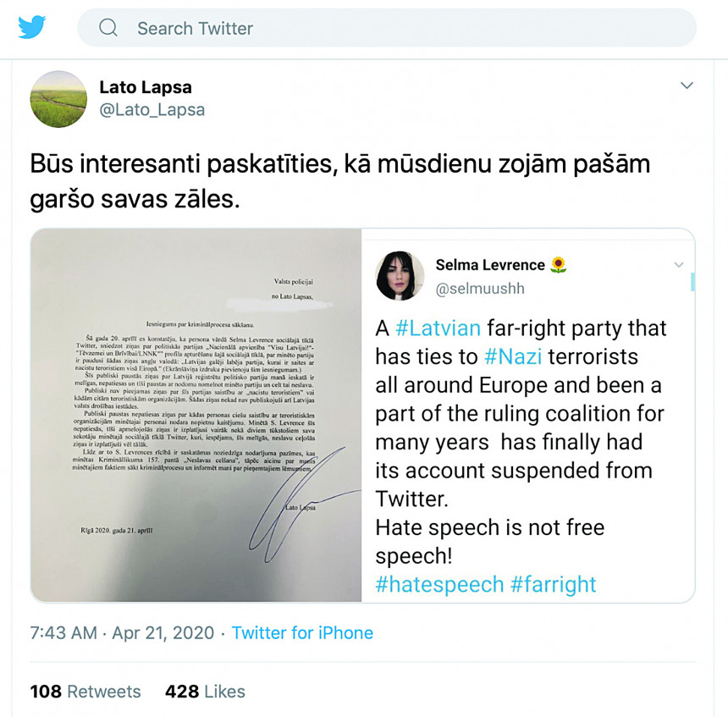Screen dimensions: 728x717
Task: Open the Lato Lapsa display name link
Action: [146, 87]
